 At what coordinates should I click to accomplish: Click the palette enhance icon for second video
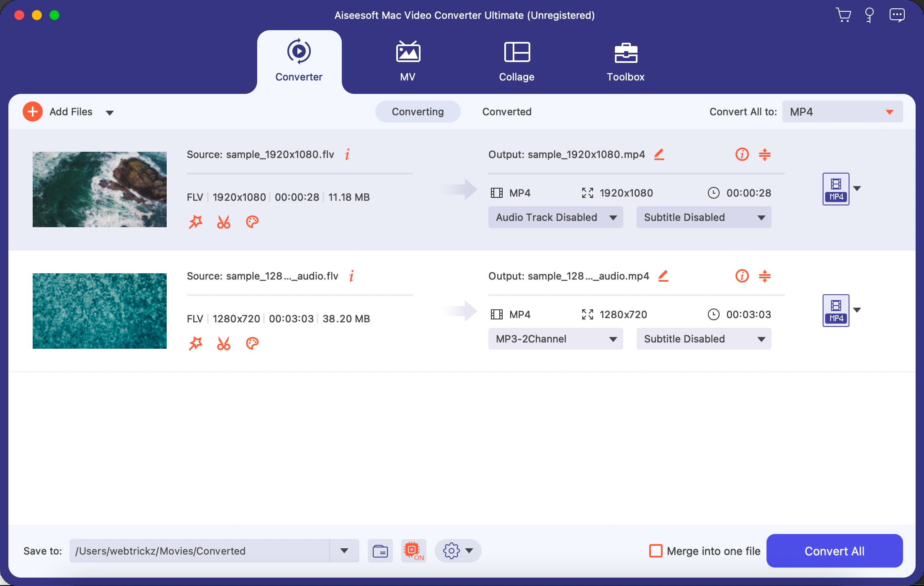[252, 343]
